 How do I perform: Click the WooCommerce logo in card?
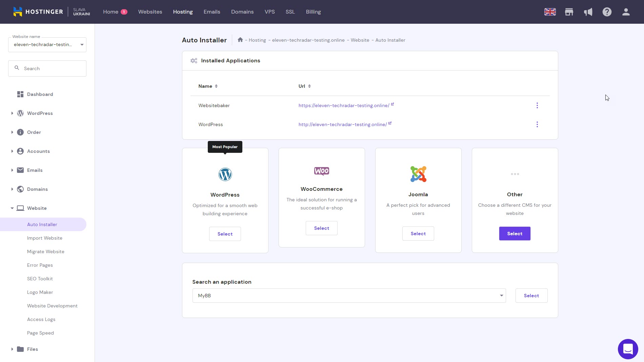[x=322, y=171]
